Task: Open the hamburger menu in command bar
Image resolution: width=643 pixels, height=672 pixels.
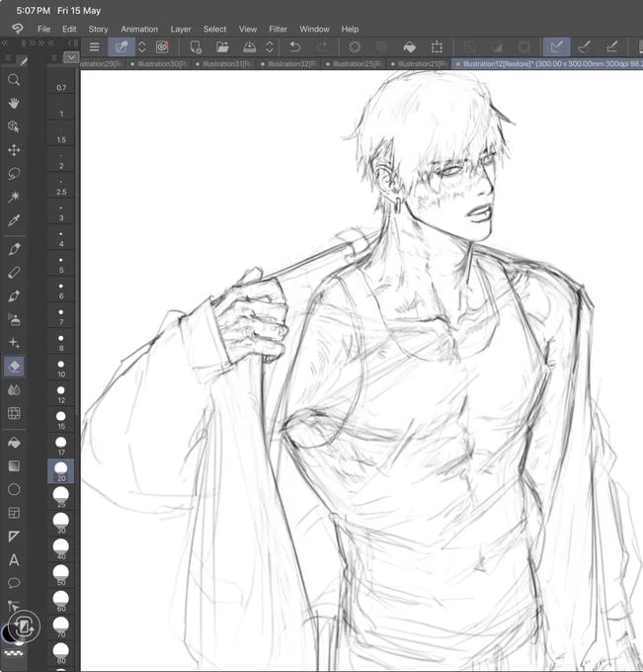Action: 94,46
